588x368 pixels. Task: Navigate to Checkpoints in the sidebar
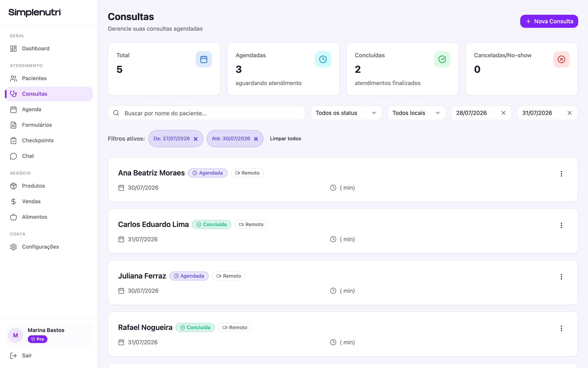pyautogui.click(x=49, y=140)
